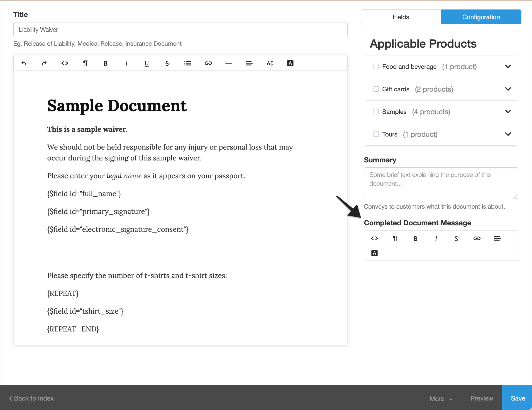This screenshot has height=410, width=532.
Task: Preview the document
Action: pos(482,398)
